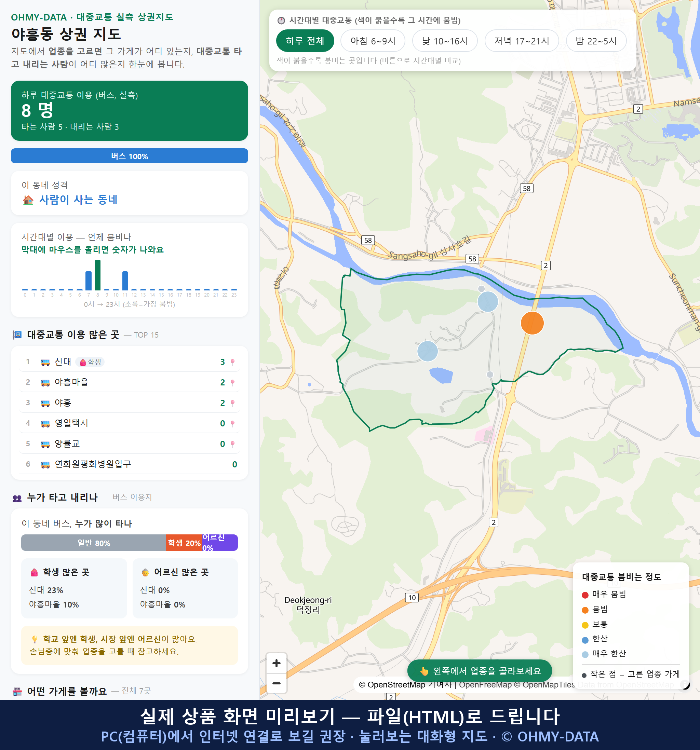Select the 하루 전체 time filter
Screen dimensions: 700x750
305,41
